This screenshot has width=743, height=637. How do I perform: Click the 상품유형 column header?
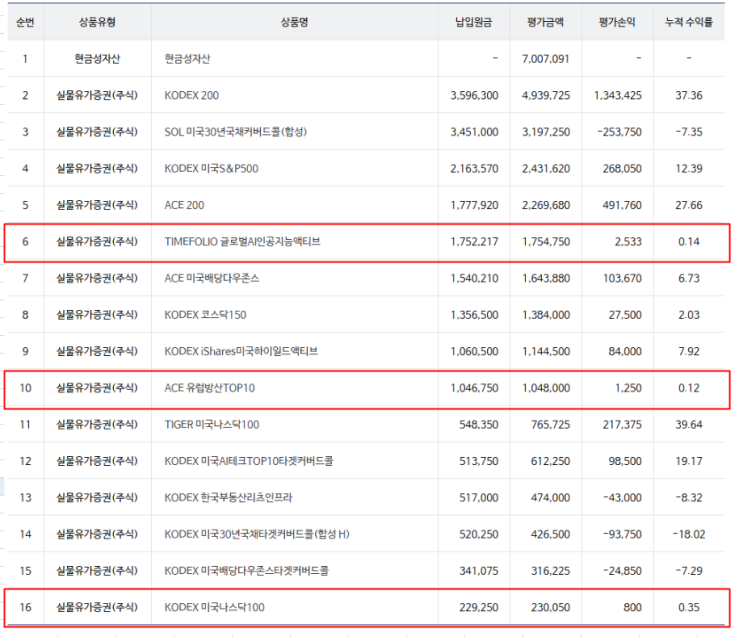(x=97, y=22)
